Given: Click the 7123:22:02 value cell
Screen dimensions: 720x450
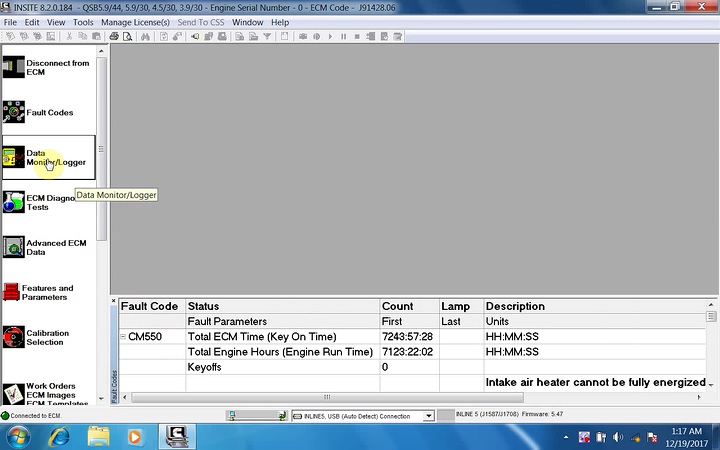Looking at the screenshot, I should pos(410,352).
